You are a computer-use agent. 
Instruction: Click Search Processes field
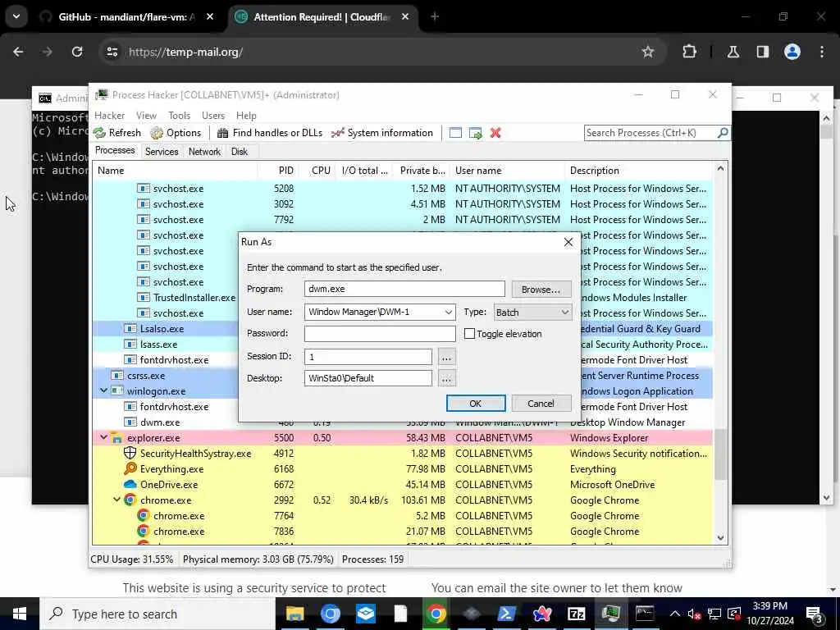tap(650, 132)
